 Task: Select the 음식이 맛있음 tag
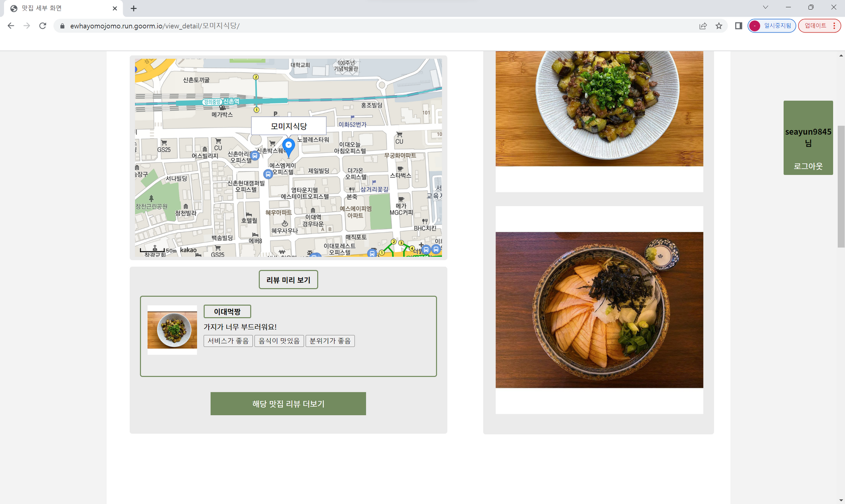point(279,341)
